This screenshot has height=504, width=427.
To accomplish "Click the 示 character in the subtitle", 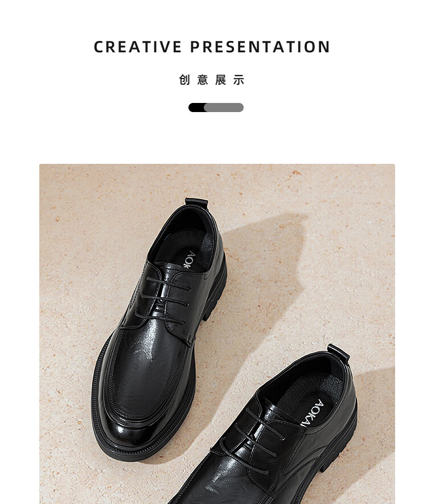I will coord(239,80).
